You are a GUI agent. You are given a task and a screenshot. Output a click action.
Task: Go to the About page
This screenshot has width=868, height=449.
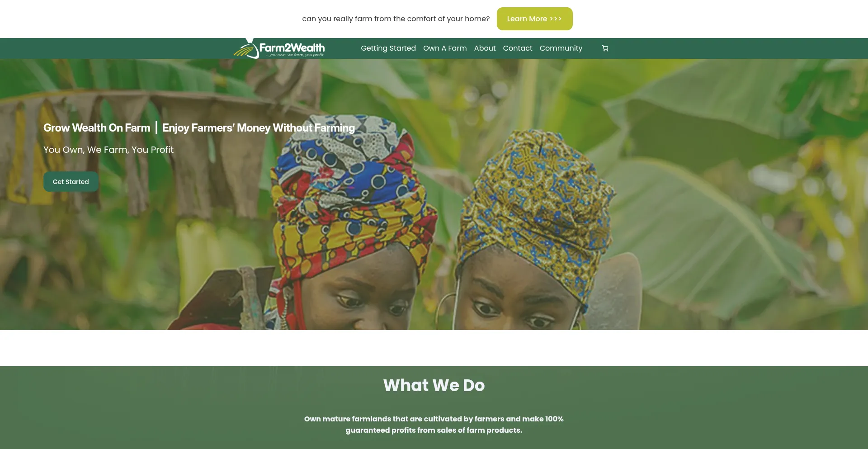(485, 48)
